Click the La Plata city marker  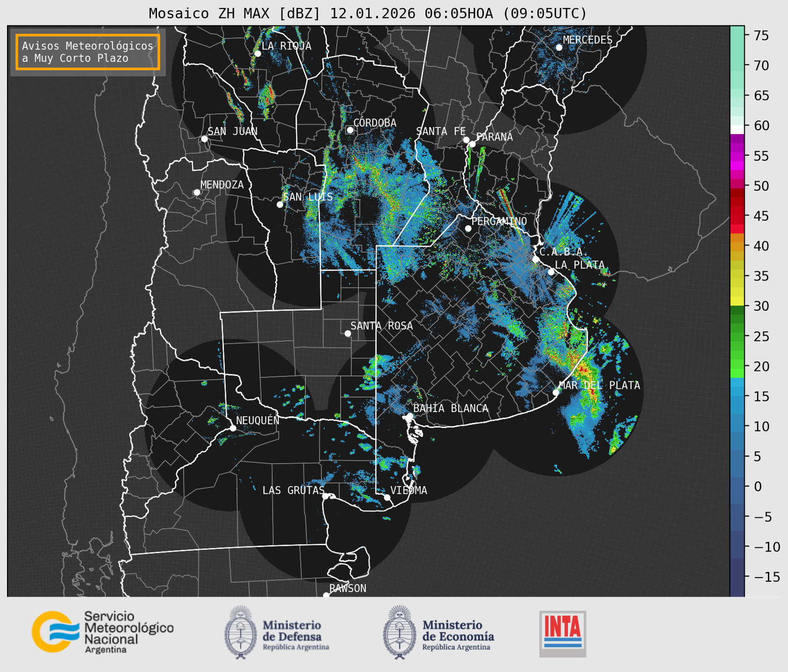551,272
